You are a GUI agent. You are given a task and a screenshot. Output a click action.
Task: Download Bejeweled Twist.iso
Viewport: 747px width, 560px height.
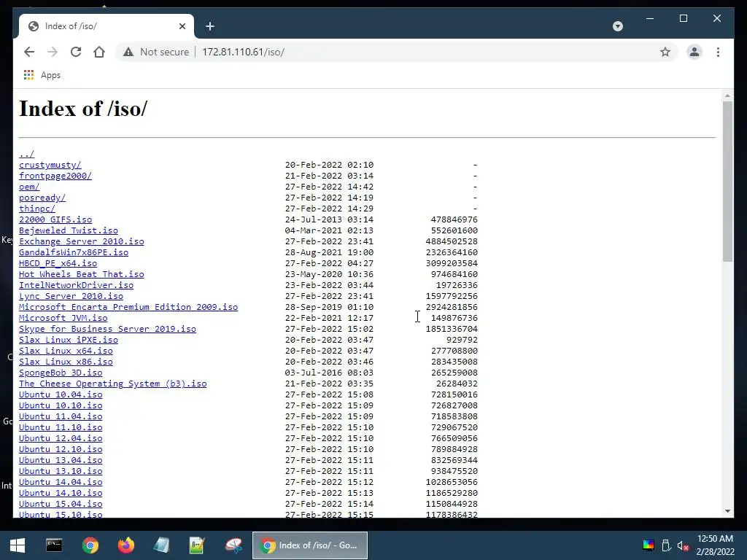point(69,230)
